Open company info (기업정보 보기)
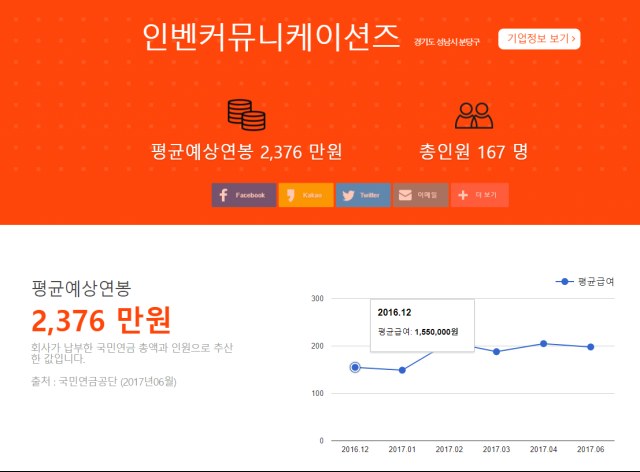The height and width of the screenshot is (472, 640). pyautogui.click(x=539, y=39)
